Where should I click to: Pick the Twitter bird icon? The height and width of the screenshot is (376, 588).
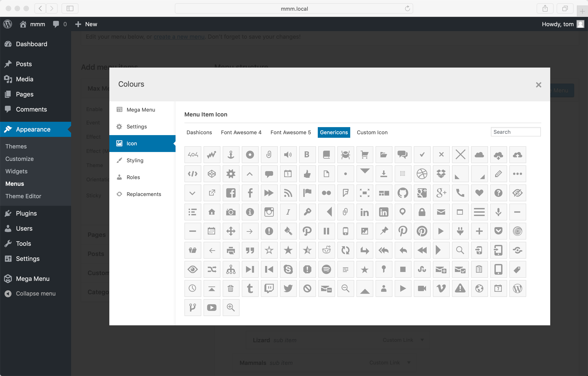[288, 289]
